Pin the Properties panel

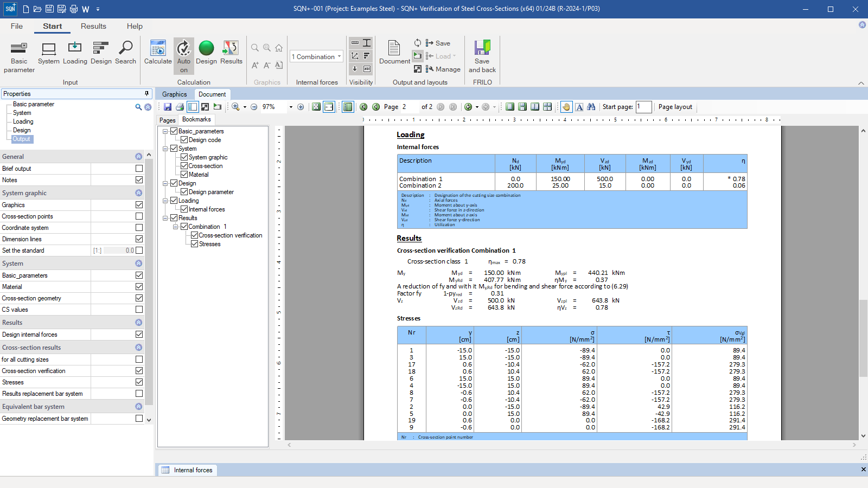[x=146, y=94]
